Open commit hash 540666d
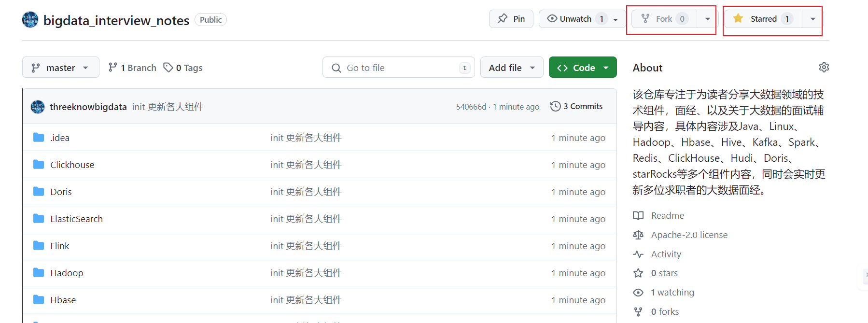 471,107
